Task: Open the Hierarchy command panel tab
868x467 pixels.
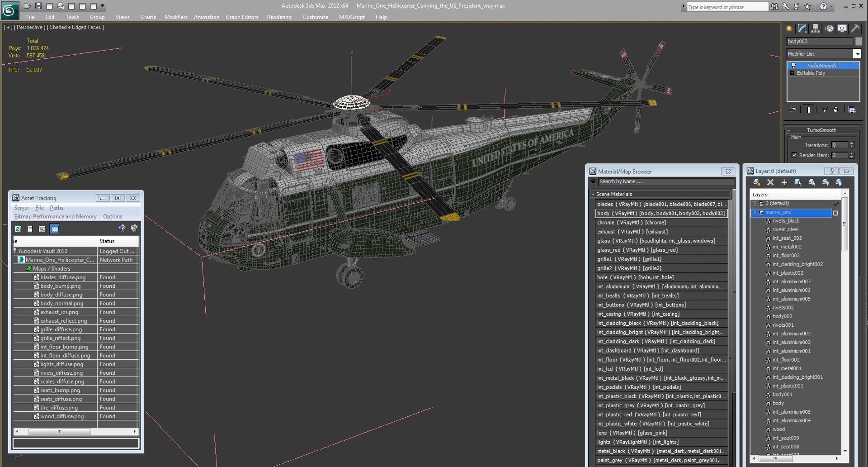Action: coord(815,29)
